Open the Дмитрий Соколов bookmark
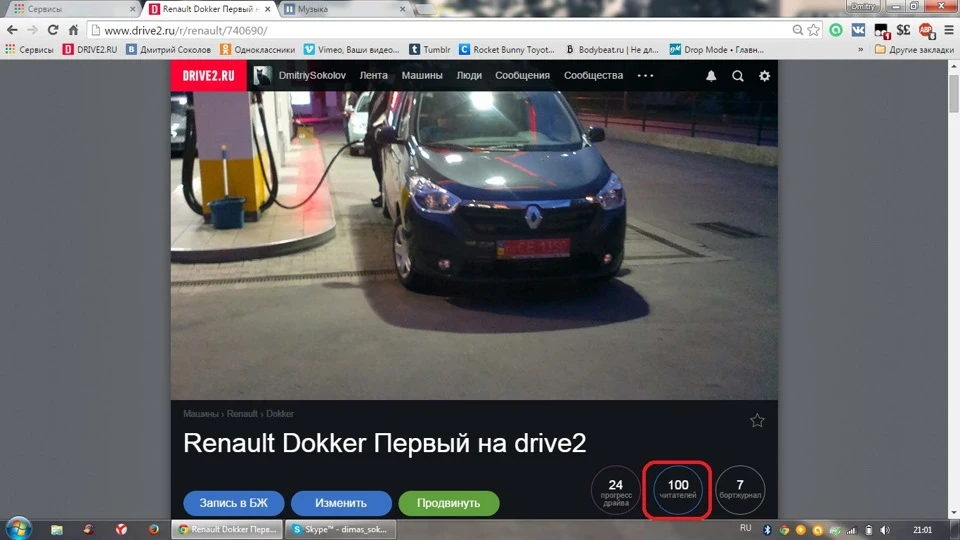The image size is (960, 540). click(x=168, y=50)
